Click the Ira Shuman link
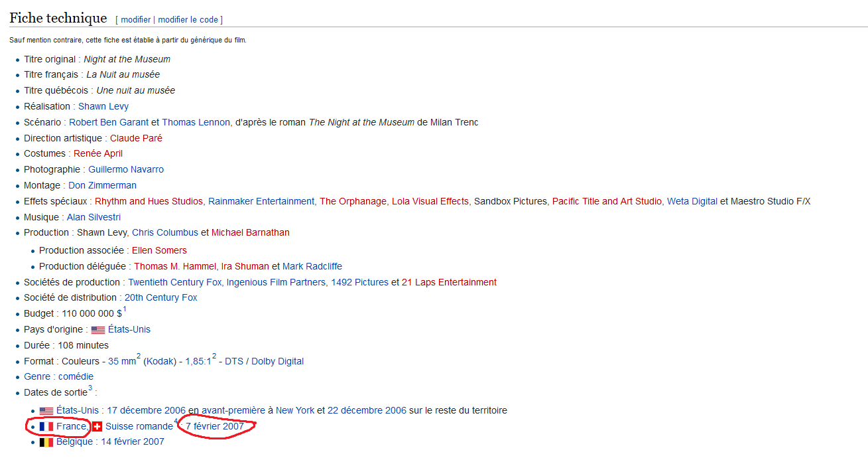The height and width of the screenshot is (464, 868). [x=245, y=266]
